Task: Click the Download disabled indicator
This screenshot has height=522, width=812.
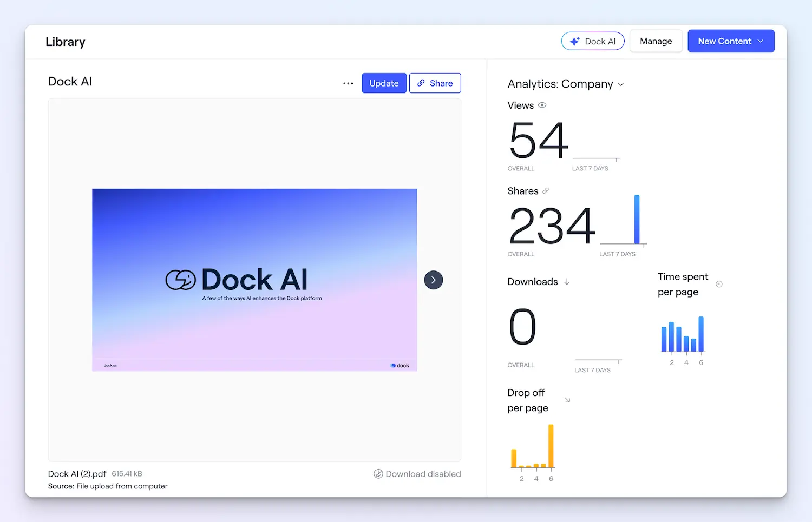Action: (417, 474)
